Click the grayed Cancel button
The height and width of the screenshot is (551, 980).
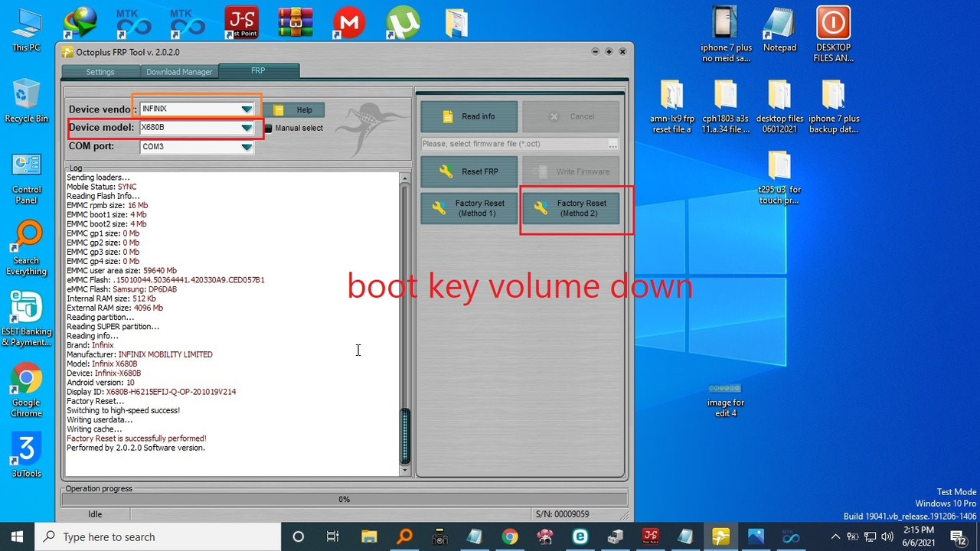click(570, 116)
